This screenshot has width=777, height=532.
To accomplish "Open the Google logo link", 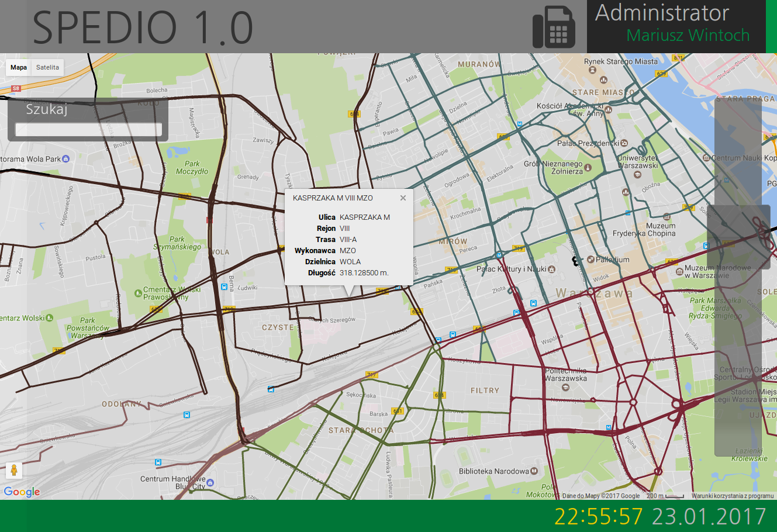I will coord(22,492).
